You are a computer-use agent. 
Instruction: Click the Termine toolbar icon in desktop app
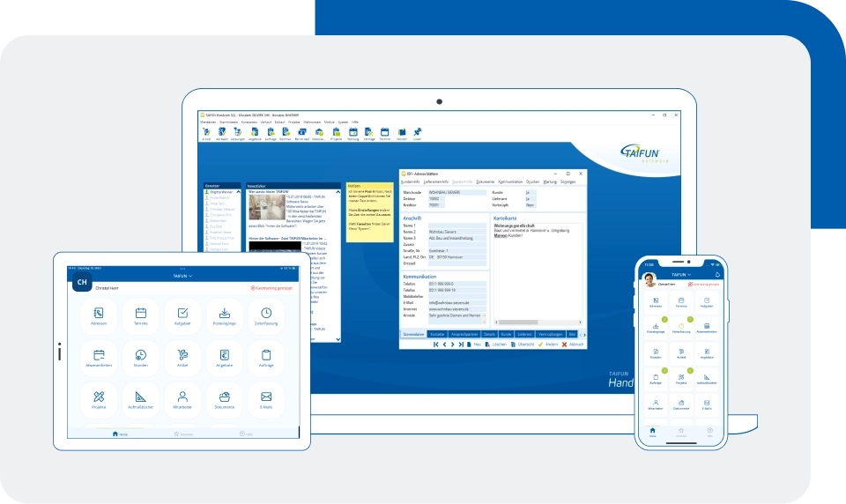click(384, 133)
